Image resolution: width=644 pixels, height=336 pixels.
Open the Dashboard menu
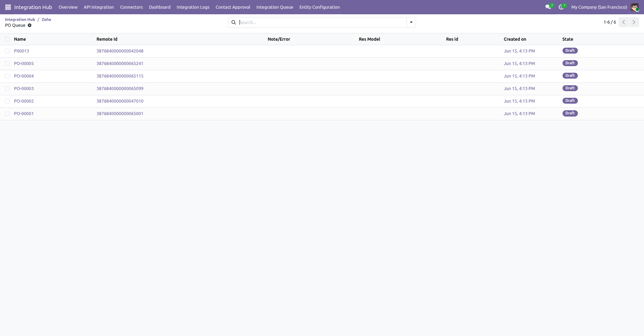coord(160,7)
